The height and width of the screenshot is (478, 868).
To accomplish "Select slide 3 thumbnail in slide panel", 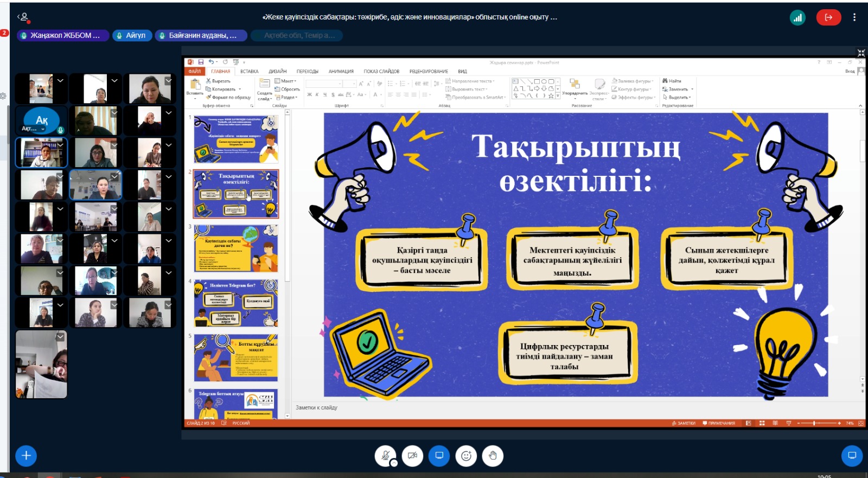I will click(236, 248).
